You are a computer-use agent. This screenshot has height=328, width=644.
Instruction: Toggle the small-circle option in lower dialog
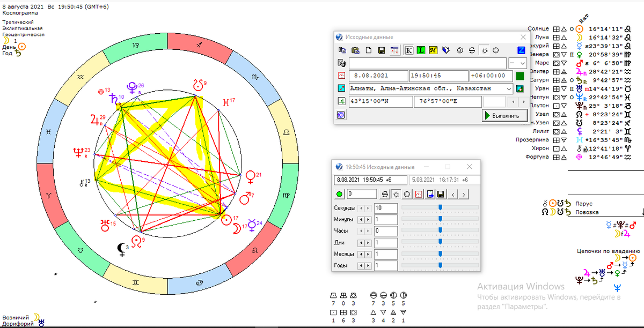point(396,194)
